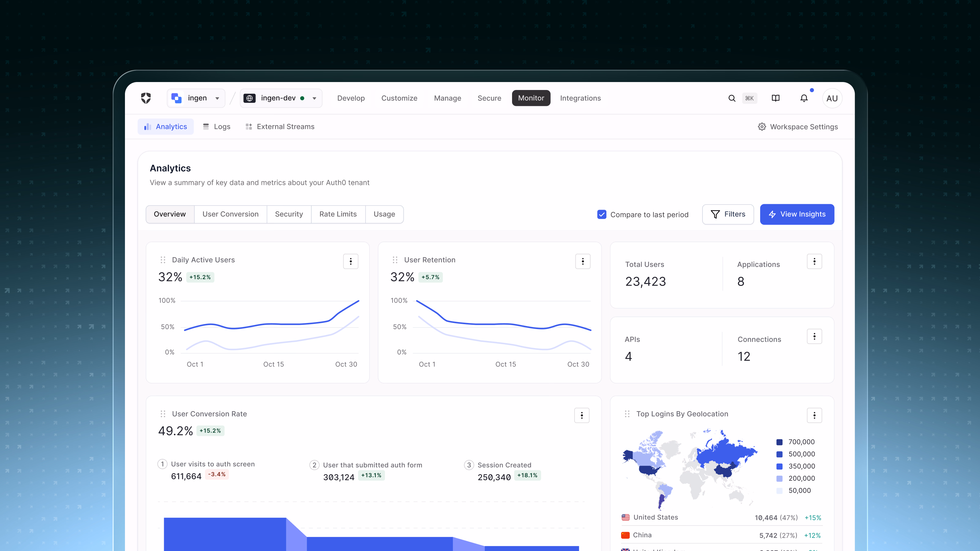
Task: Grab the User Retention drag handle
Action: click(395, 260)
